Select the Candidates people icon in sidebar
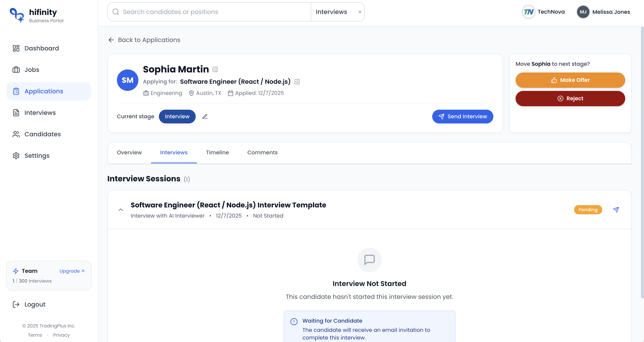 [x=16, y=134]
